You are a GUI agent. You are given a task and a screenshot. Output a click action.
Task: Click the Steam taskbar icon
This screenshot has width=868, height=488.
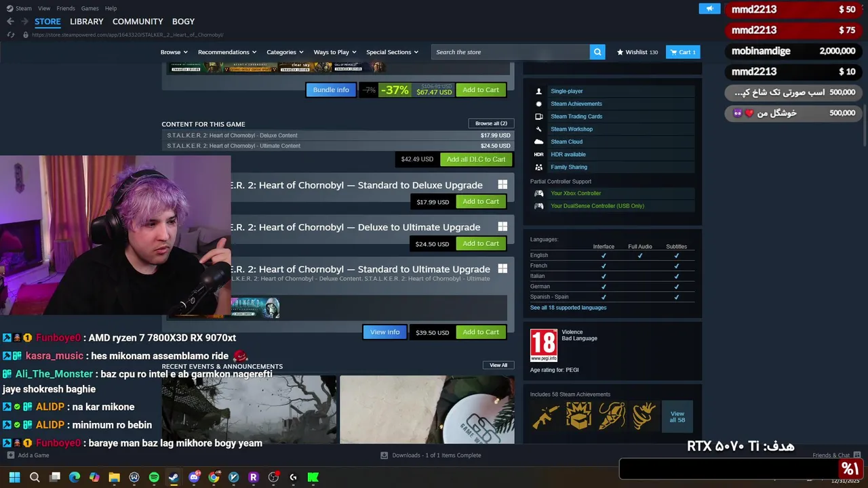click(174, 477)
